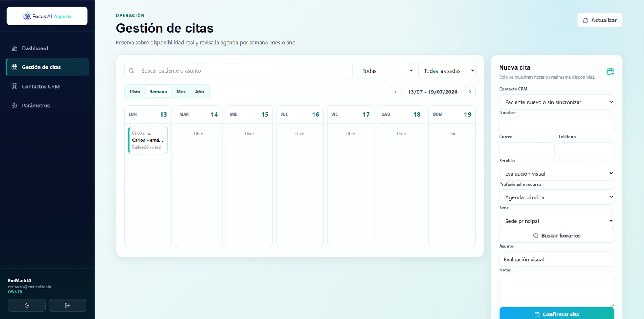Toggle dark mode with moon icon

click(27, 305)
